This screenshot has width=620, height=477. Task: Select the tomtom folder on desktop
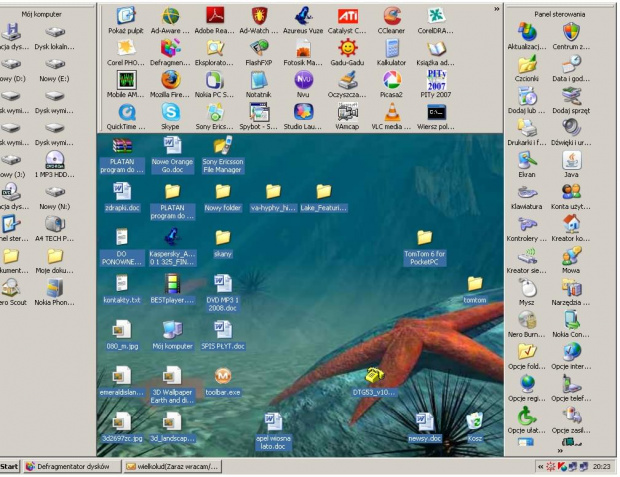tap(475, 290)
